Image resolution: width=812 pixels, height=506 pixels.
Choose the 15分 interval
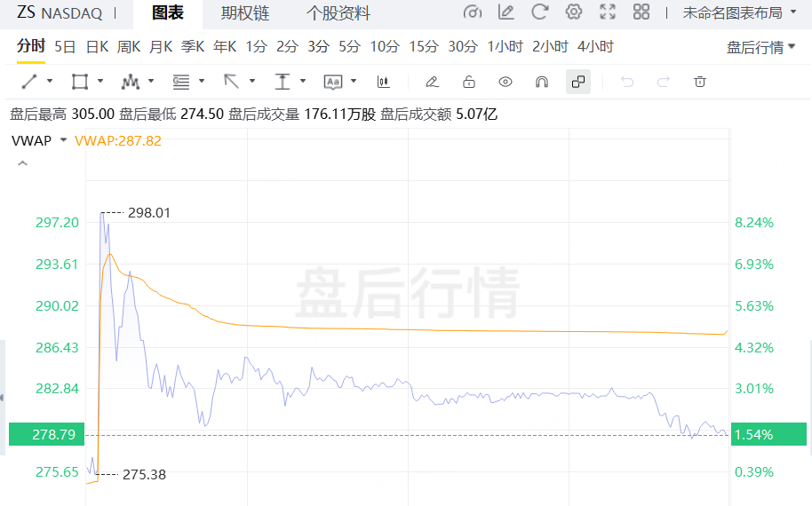point(424,47)
